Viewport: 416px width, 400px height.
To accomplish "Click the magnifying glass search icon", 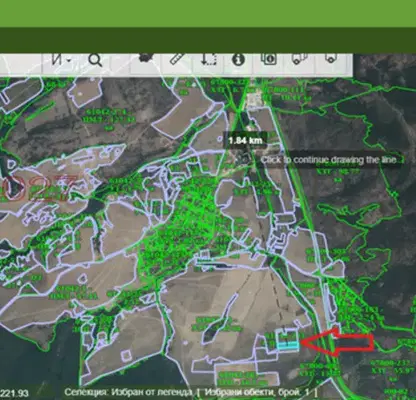I will pyautogui.click(x=95, y=60).
